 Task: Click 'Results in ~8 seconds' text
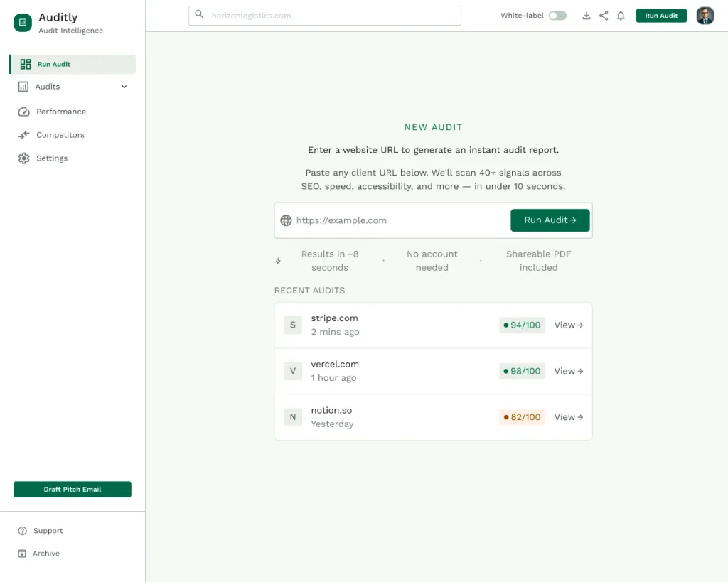pos(330,261)
